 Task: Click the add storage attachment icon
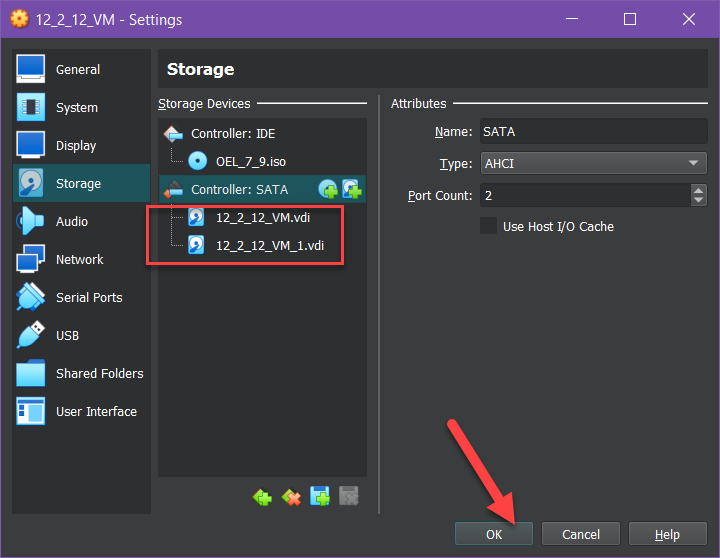coord(320,496)
